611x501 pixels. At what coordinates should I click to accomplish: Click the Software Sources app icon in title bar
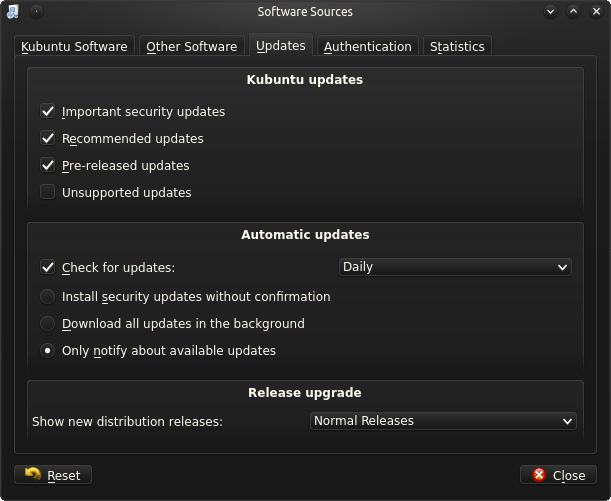12,12
